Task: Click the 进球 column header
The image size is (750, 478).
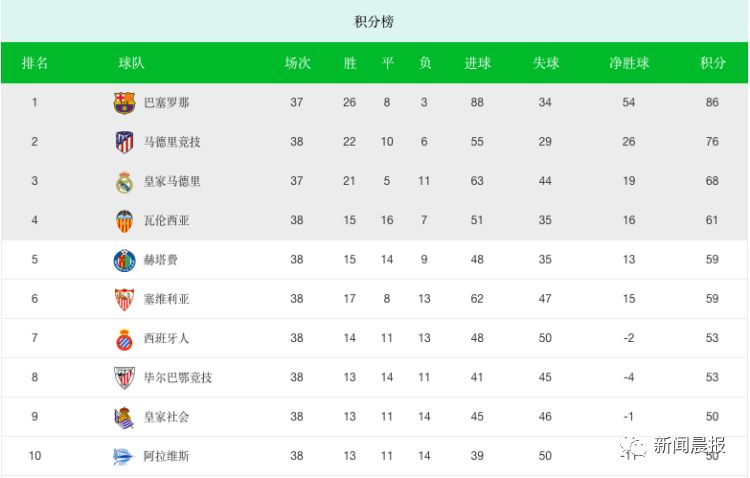Action: point(477,63)
